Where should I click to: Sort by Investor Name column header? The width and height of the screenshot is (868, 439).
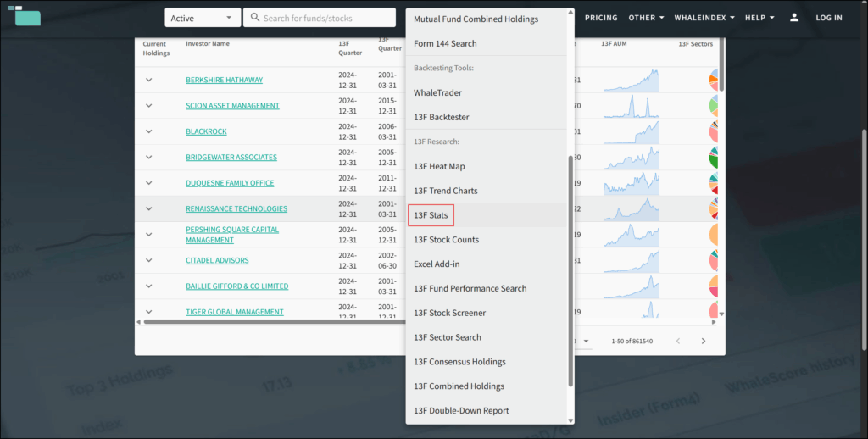pos(208,44)
